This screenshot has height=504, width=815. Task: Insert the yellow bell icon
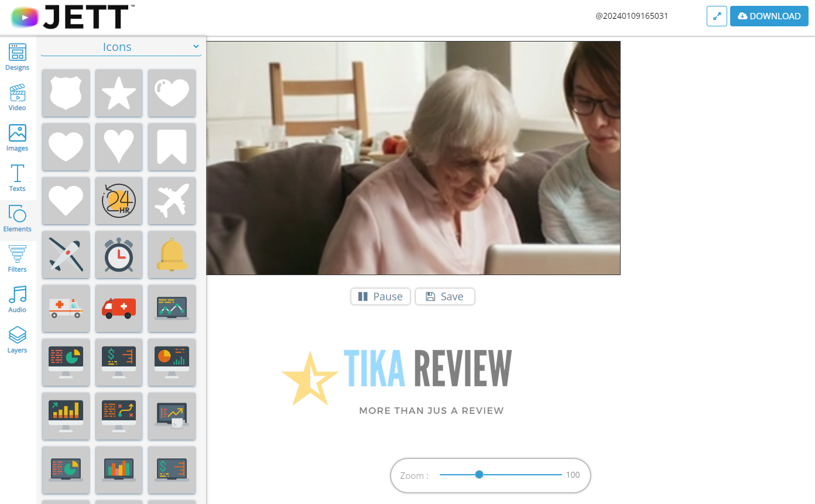(x=172, y=255)
